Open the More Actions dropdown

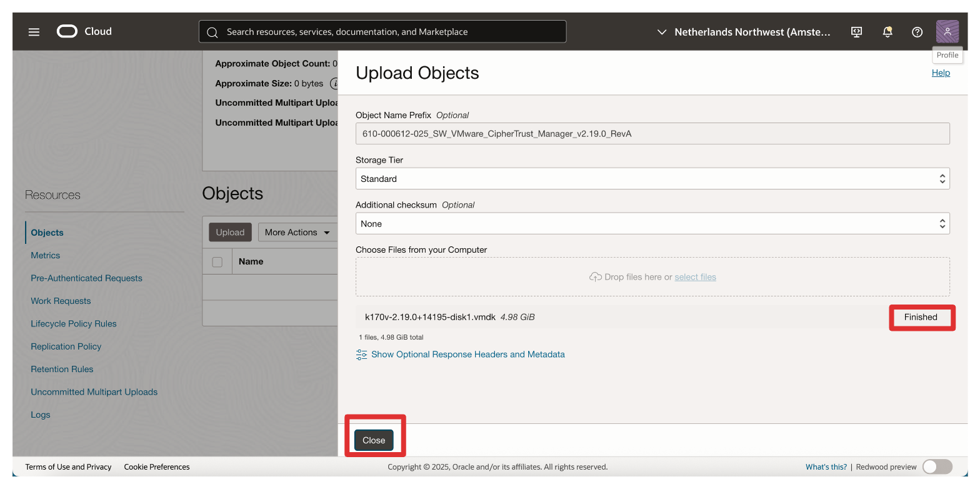tap(297, 232)
